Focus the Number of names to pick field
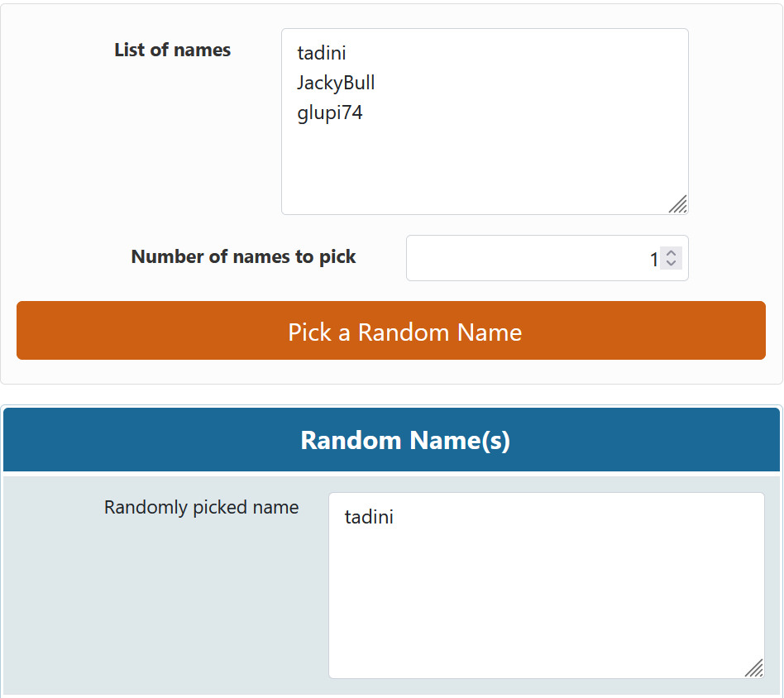 coord(529,259)
